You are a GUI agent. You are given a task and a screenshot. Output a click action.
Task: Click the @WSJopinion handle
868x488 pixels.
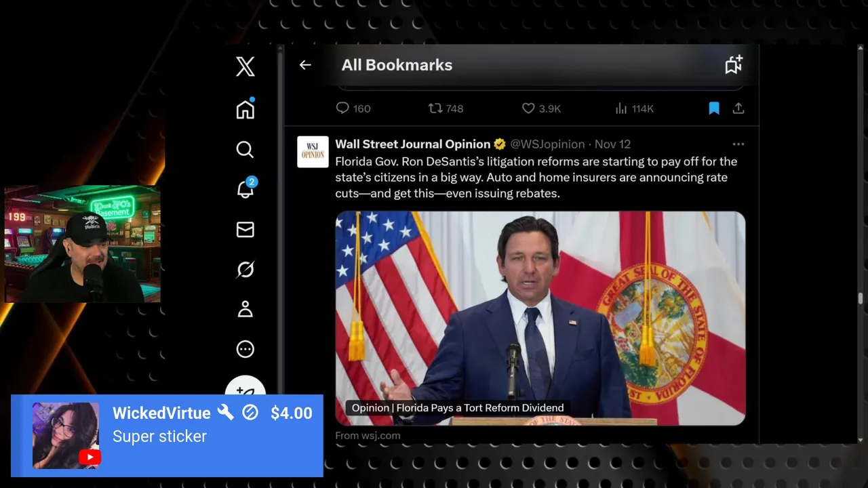547,144
